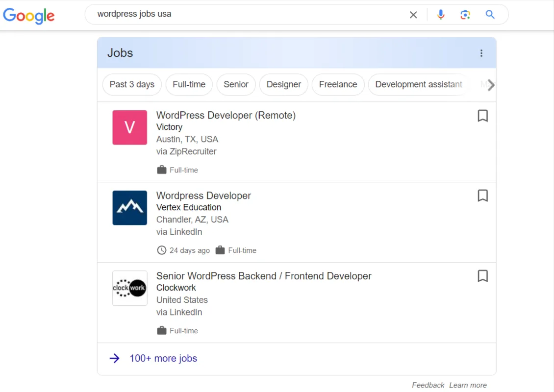The height and width of the screenshot is (392, 554).
Task: Open WordPress Developer (Remote) job title
Action: click(x=226, y=115)
